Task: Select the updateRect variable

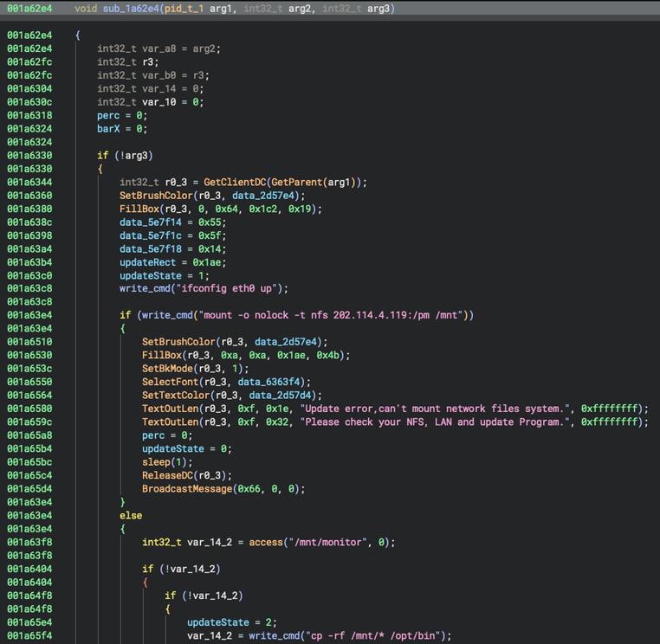Action: (148, 262)
